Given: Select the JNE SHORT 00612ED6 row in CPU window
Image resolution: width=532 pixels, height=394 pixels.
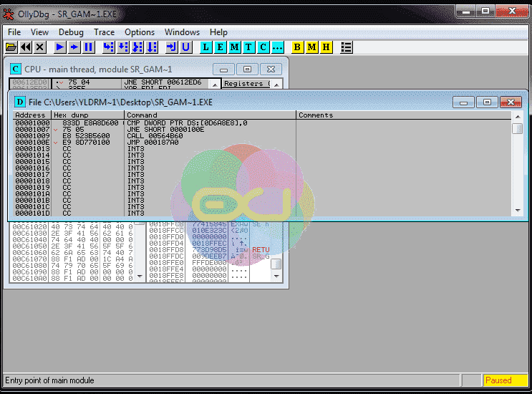Looking at the screenshot, I should (x=110, y=82).
